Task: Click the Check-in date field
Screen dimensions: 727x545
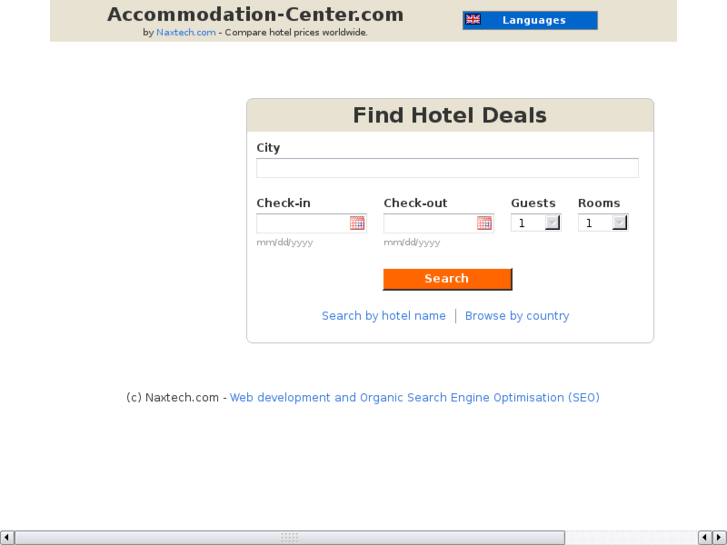Action: [x=302, y=223]
